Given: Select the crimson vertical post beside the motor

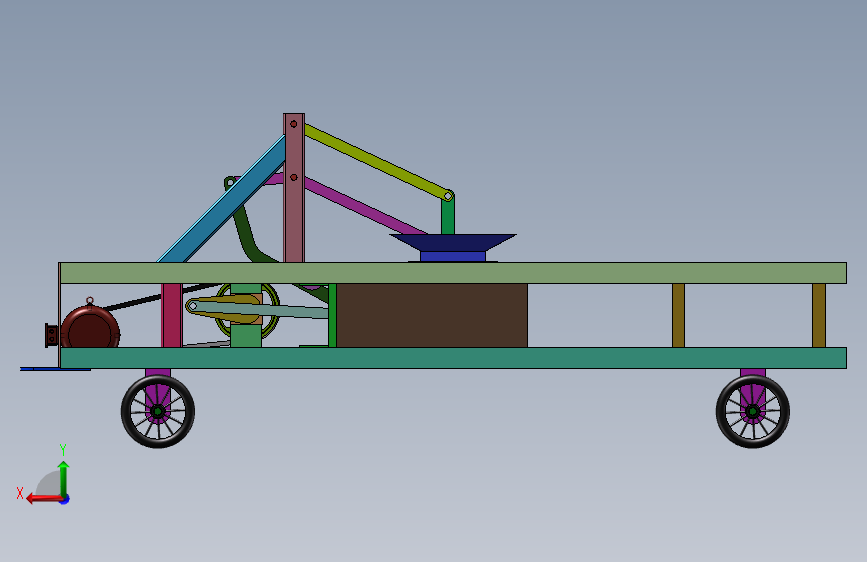Looking at the screenshot, I should pyautogui.click(x=171, y=316).
